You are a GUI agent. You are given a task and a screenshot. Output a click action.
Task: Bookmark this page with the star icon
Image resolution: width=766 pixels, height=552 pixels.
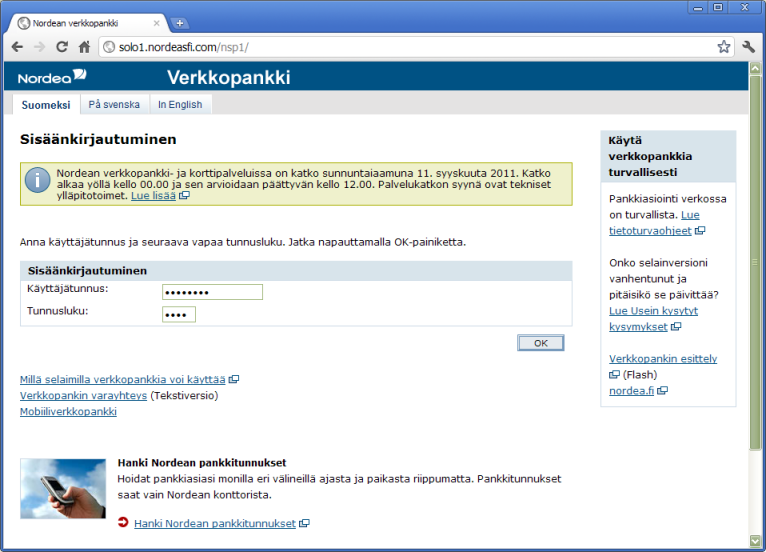[x=723, y=47]
